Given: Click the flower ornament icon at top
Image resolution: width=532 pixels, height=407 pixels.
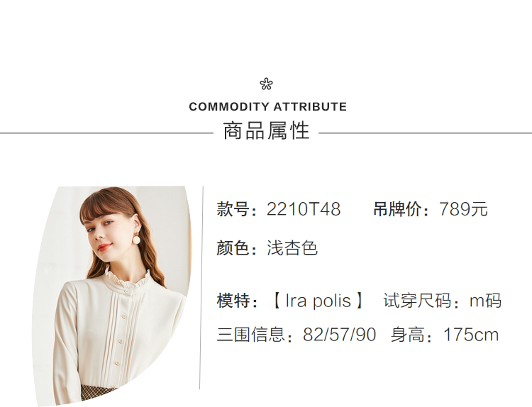Looking at the screenshot, I should (267, 84).
